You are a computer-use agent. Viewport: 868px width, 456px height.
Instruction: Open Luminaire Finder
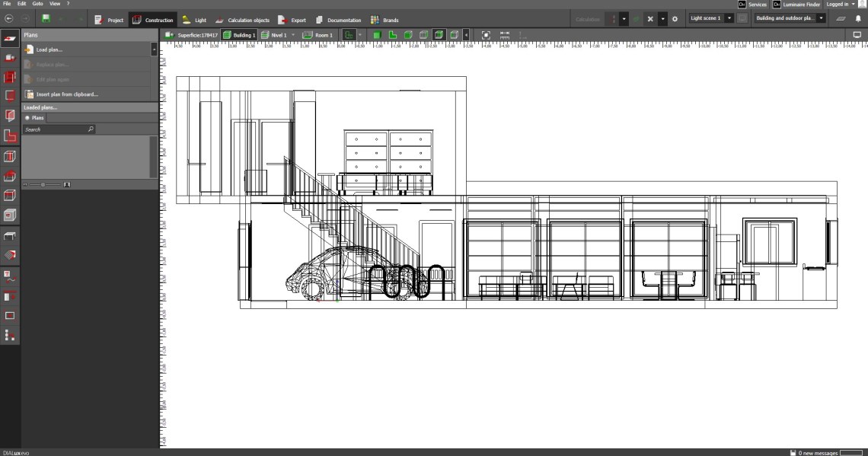(x=796, y=5)
